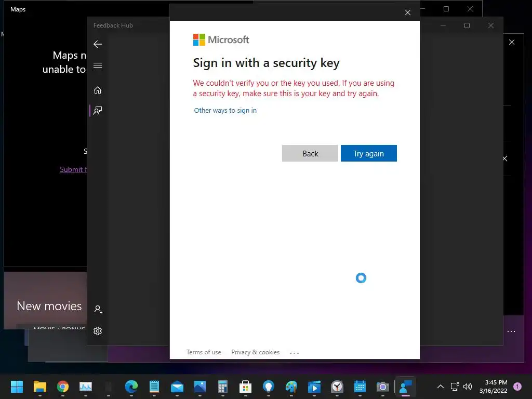Click the network icon in the system tray
The height and width of the screenshot is (399, 532).
pos(455,387)
